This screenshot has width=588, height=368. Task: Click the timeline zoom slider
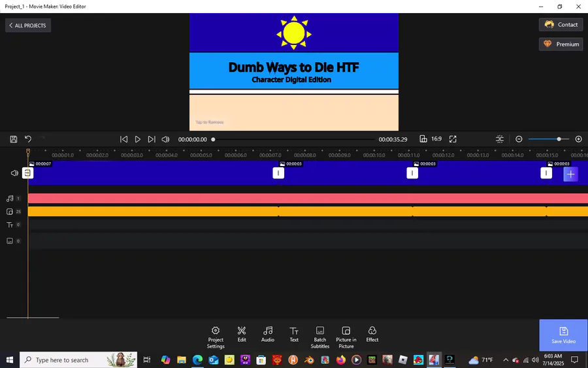click(x=549, y=139)
